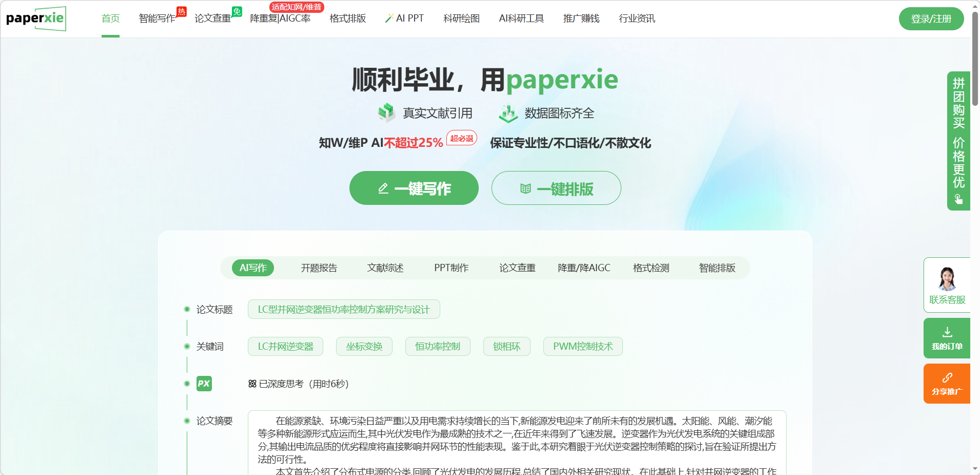
Task: Click the green PX badge icon
Action: click(204, 384)
